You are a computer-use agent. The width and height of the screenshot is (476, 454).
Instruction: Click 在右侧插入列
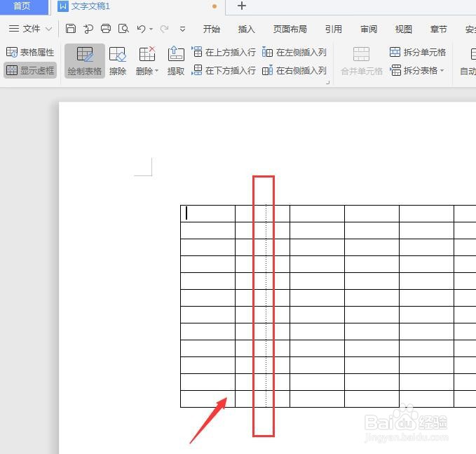[294, 70]
